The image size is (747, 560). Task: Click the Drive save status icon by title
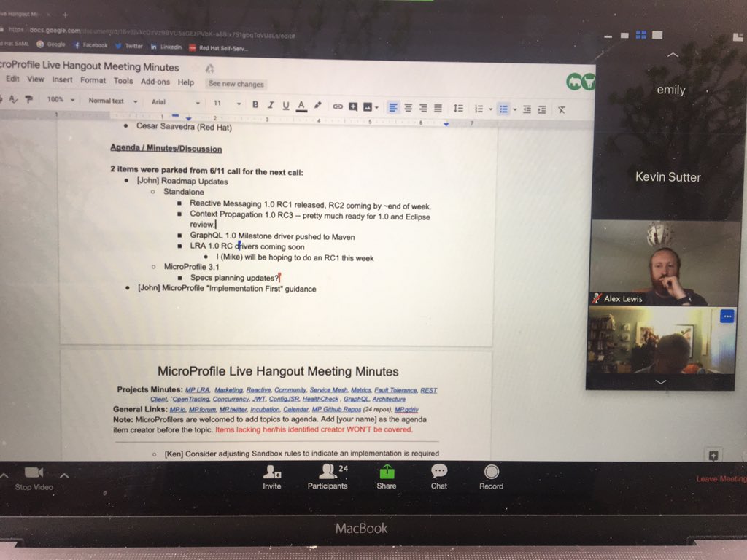point(209,69)
